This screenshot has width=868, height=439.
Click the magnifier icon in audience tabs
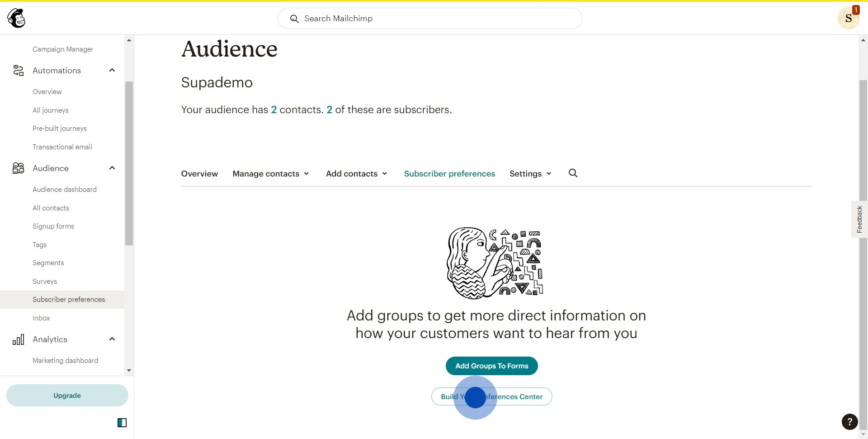coord(573,173)
